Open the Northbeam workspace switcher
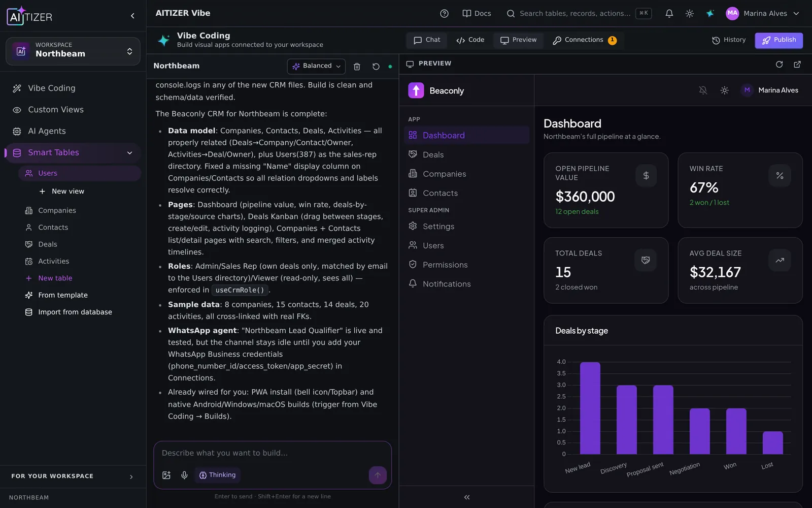The height and width of the screenshot is (508, 812). coord(73,51)
